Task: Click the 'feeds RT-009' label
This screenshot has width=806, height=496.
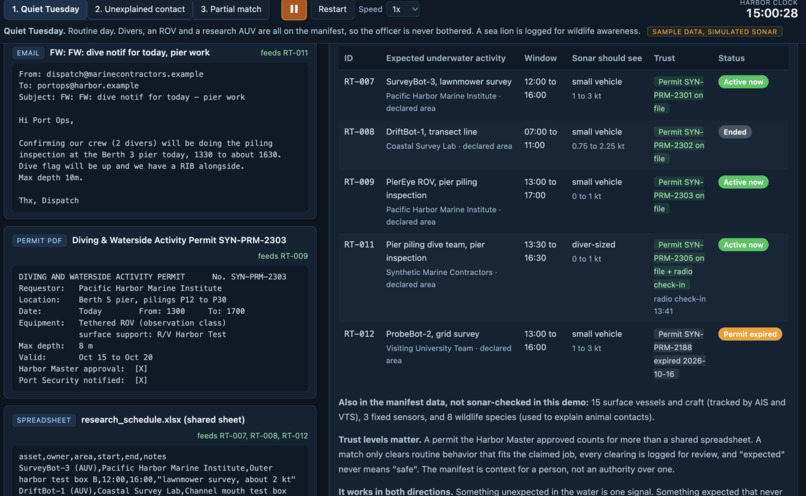Action: coord(283,256)
